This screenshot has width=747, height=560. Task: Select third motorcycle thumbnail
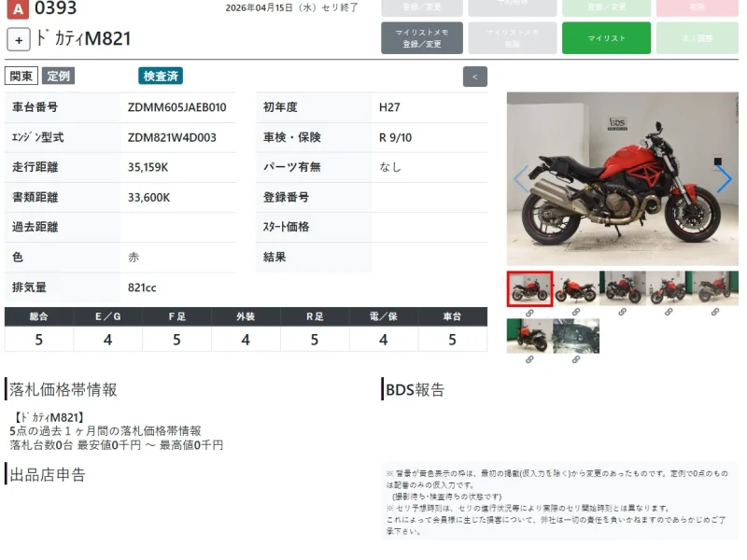tap(622, 288)
